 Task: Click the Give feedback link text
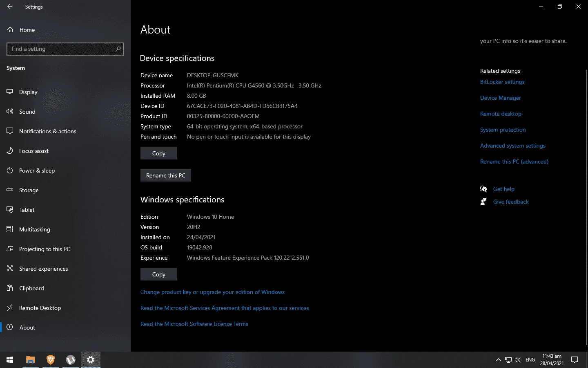(511, 202)
